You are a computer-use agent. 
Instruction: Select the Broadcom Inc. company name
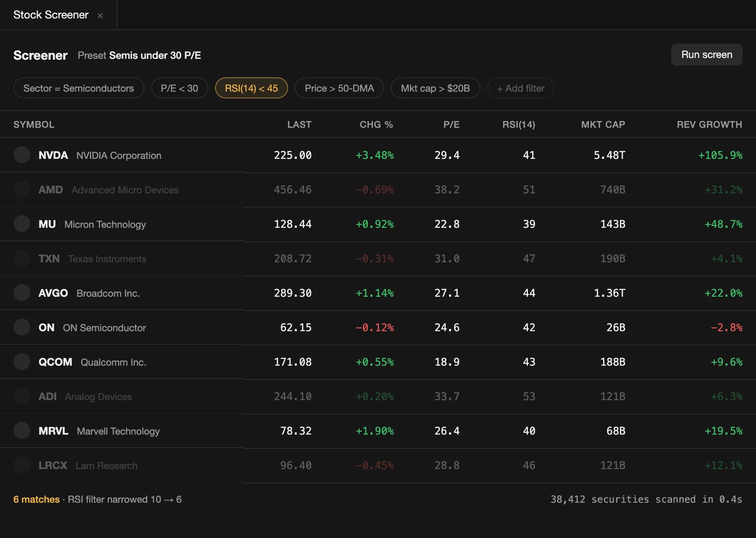108,293
